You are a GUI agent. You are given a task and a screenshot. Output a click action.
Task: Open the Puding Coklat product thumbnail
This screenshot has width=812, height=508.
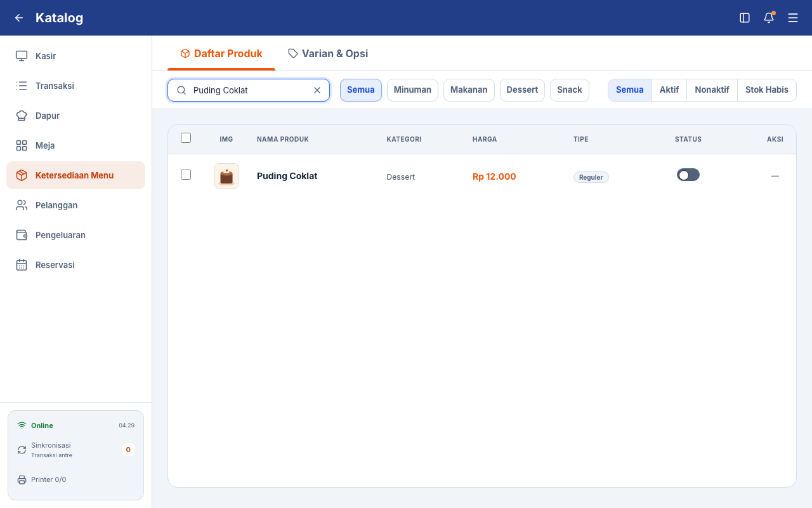point(226,176)
